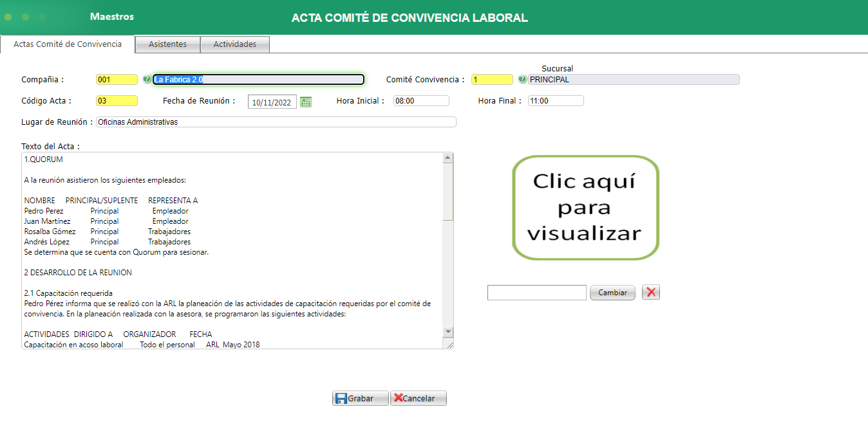Click the Fecha de Reunión date field
The height and width of the screenshot is (429, 868).
pos(272,101)
